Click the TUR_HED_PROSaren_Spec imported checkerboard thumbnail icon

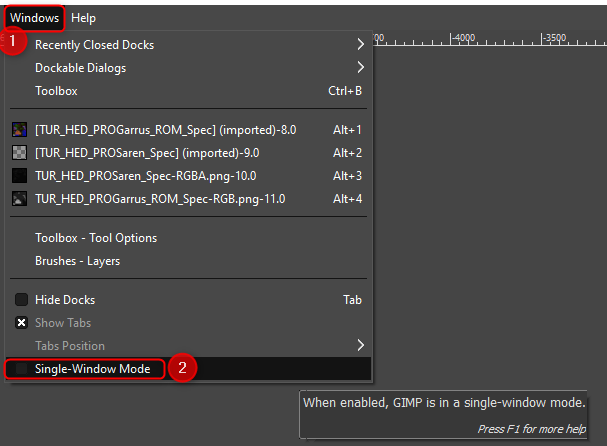pos(19,153)
